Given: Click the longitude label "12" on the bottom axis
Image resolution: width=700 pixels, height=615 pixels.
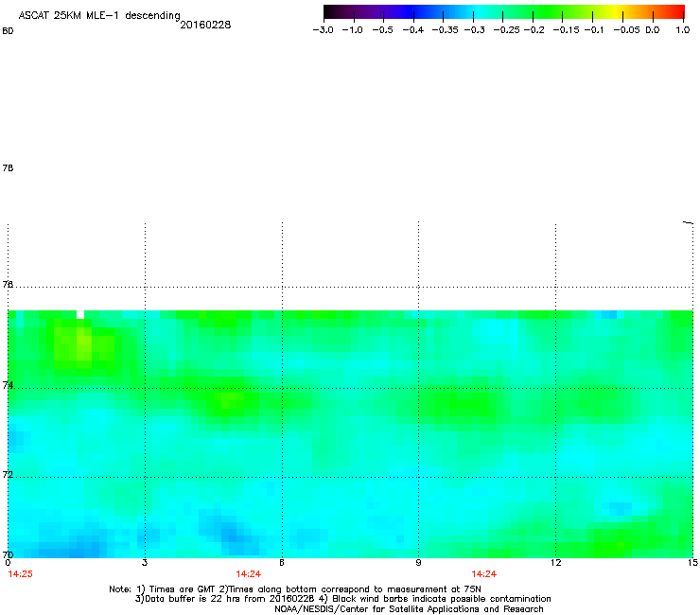Looking at the screenshot, I should 555,563.
